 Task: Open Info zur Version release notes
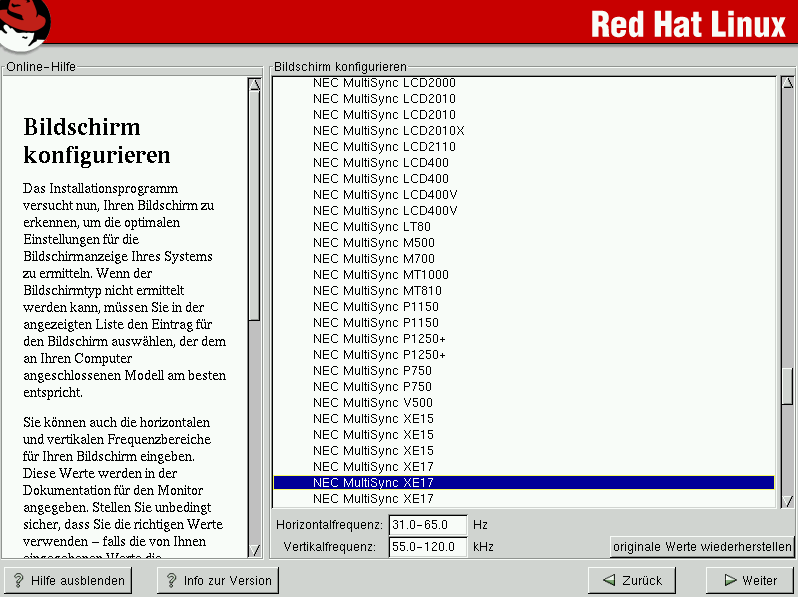(x=217, y=580)
